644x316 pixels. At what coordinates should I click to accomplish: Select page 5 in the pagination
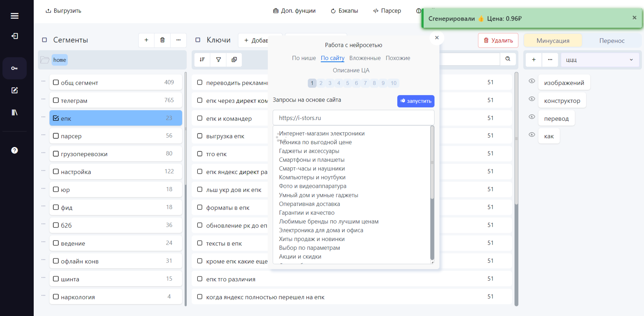(347, 83)
